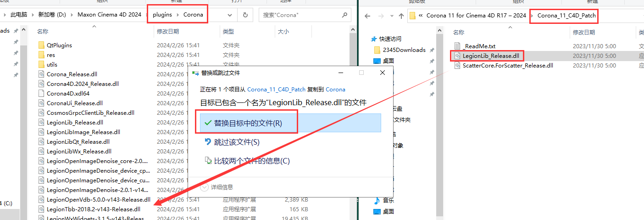
Task: Click the 2345Downloads folder icon
Action: coord(377,50)
